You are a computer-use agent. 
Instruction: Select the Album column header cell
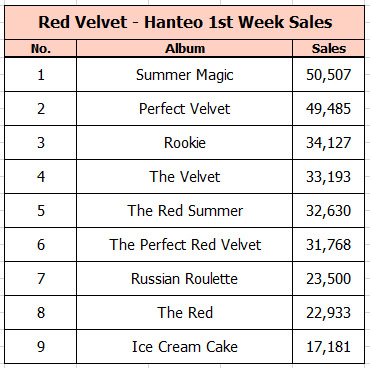point(185,49)
